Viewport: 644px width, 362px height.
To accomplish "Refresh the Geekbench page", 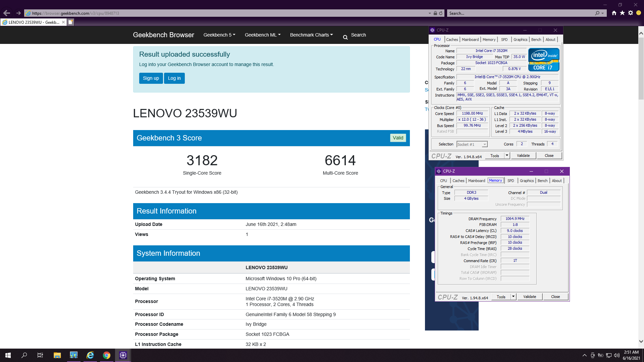I will tap(441, 13).
